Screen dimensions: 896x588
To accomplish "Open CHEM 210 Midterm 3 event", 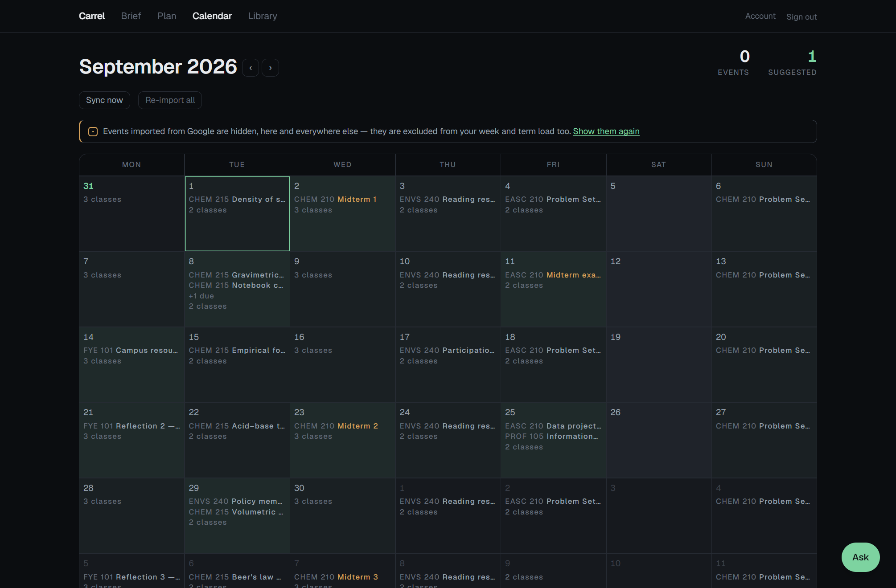I will 336,577.
